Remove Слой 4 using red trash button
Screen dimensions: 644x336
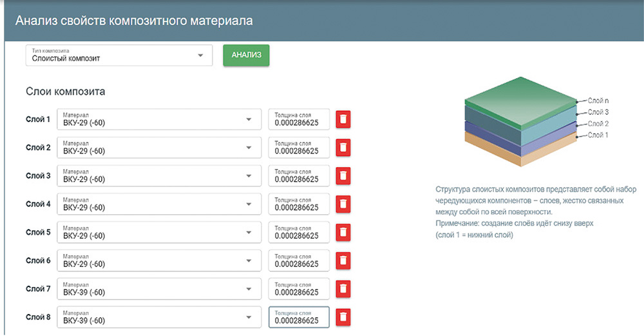point(343,204)
